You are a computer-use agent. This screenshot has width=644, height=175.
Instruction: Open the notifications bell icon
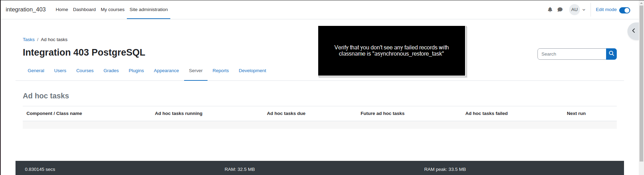pos(550,10)
